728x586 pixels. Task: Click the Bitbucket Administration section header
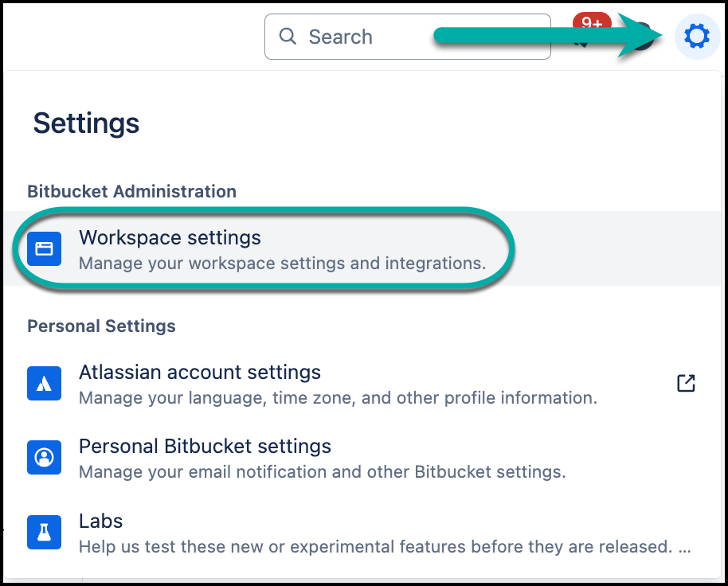tap(131, 191)
